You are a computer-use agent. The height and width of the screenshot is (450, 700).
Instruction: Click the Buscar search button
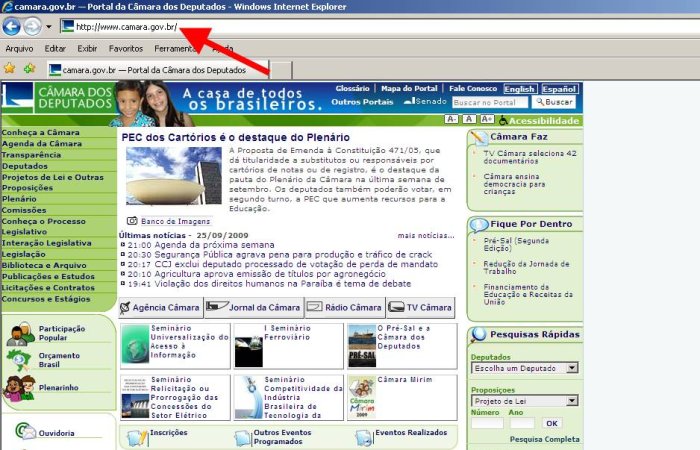coord(554,102)
